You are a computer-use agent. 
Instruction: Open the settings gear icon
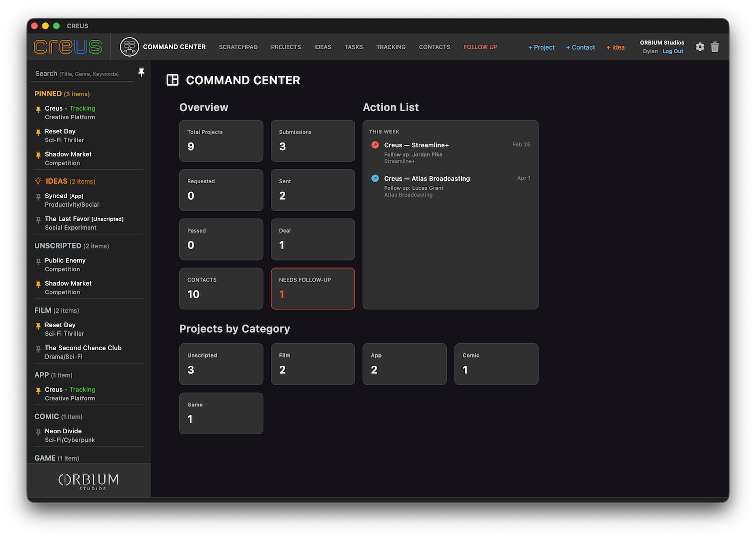coord(700,47)
